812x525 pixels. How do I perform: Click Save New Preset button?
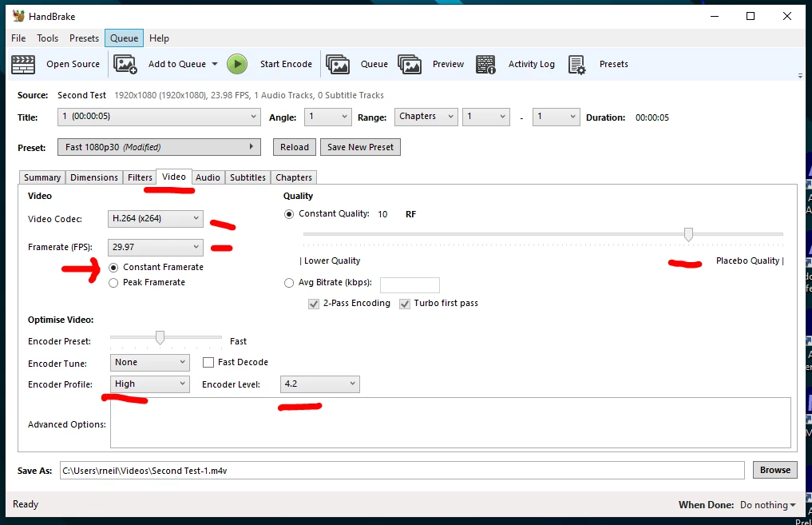tap(360, 147)
